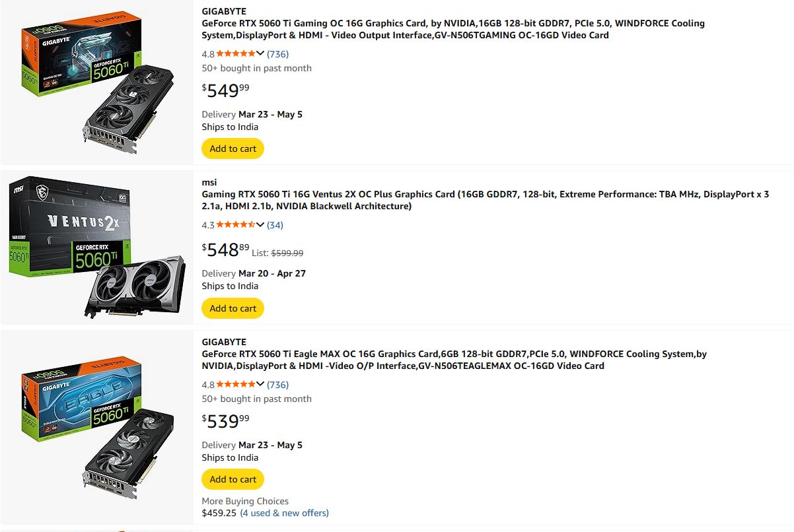Click the $549.99 price of Gaming OC card

tap(226, 90)
